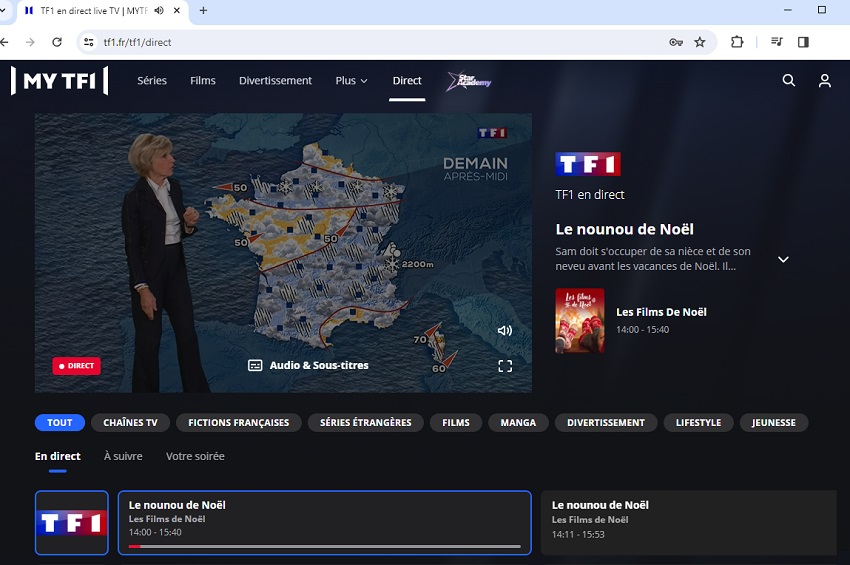This screenshot has height=565, width=850.
Task: Mute the live player volume icon
Action: (x=505, y=330)
